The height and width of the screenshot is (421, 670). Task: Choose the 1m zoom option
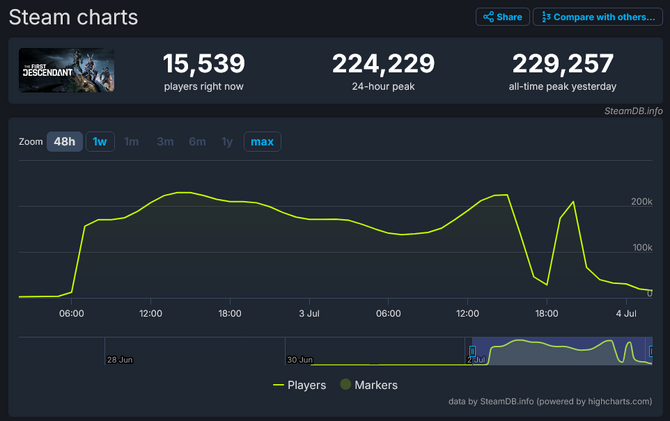pos(131,142)
